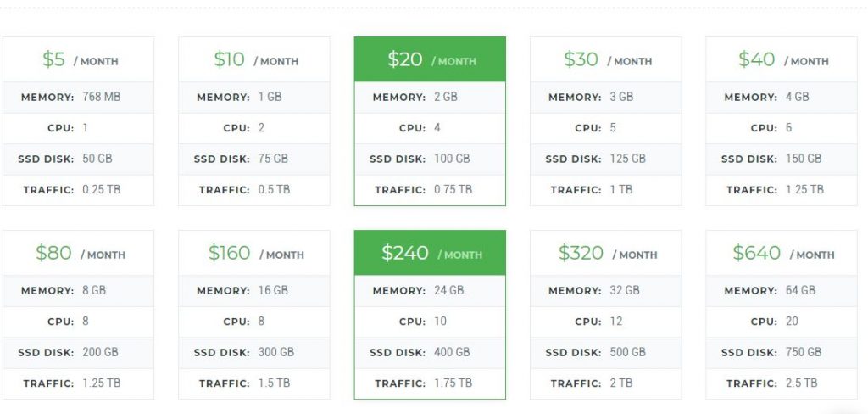Pick the $320 / month plan header
Image resolution: width=868 pixels, height=414 pixels.
[606, 254]
